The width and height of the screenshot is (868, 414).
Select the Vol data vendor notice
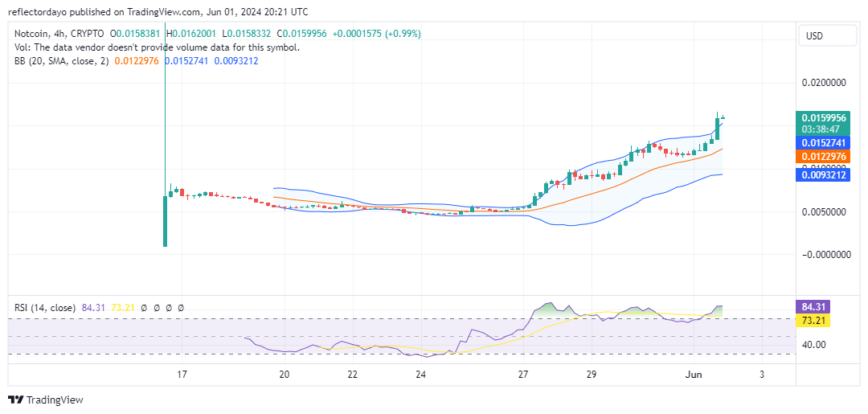tap(158, 47)
